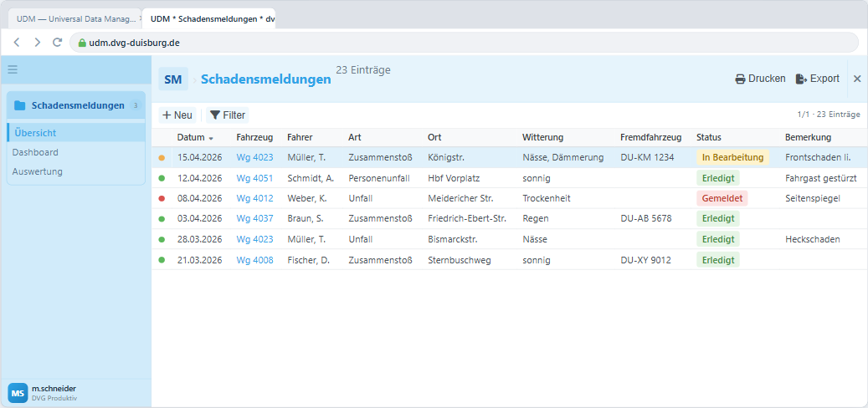Click the Nässe, Dämmerung cell
This screenshot has width=868, height=408.
(x=563, y=157)
